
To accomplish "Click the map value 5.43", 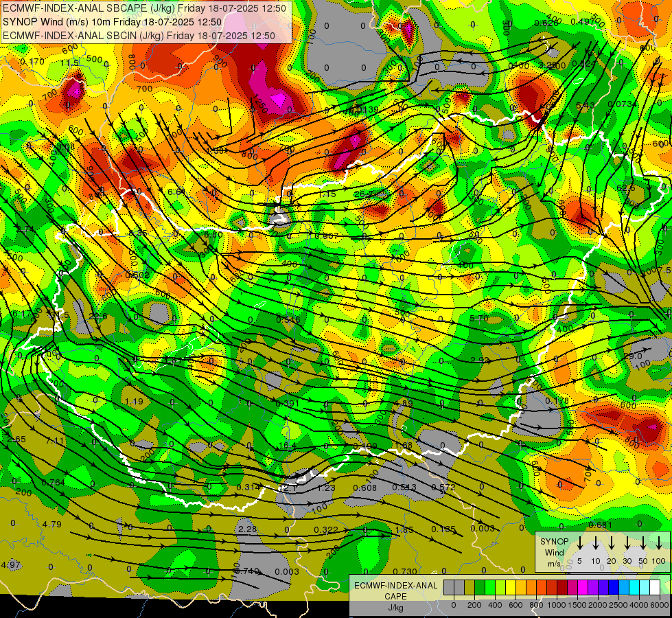I will pos(586,106).
